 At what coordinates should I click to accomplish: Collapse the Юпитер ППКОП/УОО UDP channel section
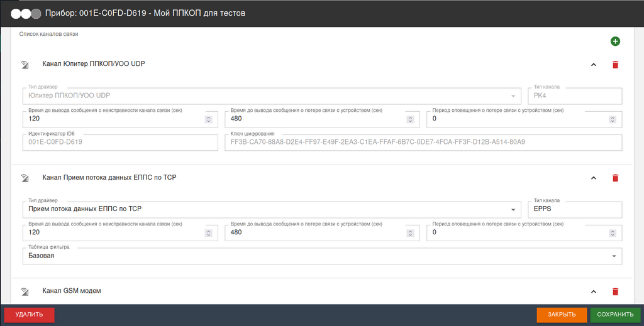tap(593, 64)
